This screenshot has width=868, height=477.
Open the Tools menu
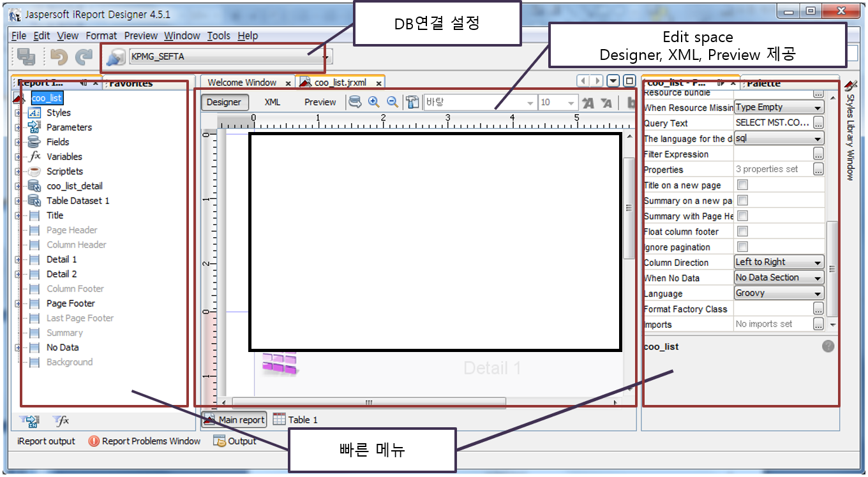219,36
